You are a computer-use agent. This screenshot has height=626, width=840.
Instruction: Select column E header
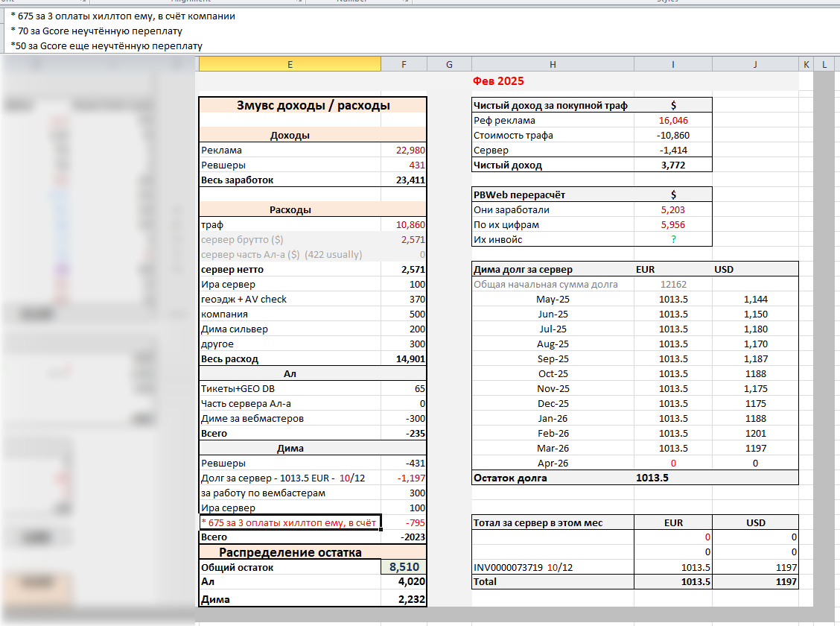290,65
